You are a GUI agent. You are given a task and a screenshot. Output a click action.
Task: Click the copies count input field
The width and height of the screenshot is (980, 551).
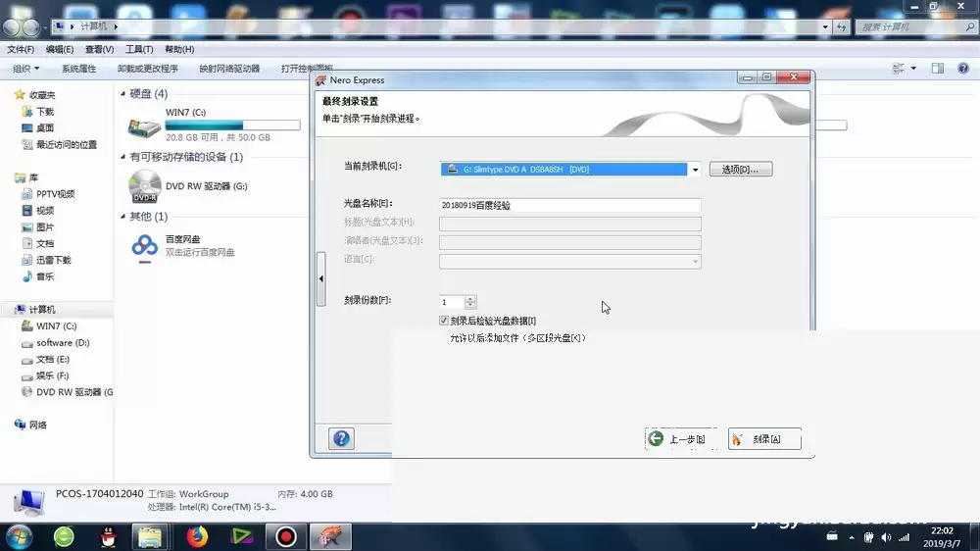pos(452,302)
